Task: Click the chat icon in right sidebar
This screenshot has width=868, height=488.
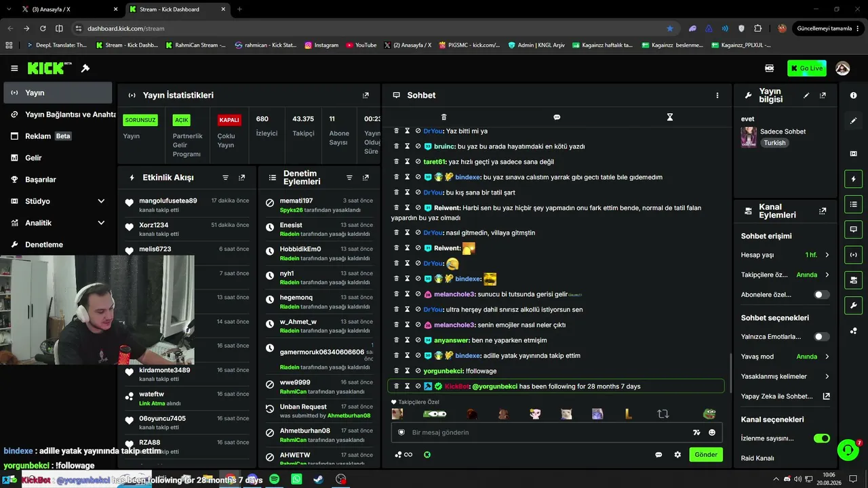Action: click(853, 229)
